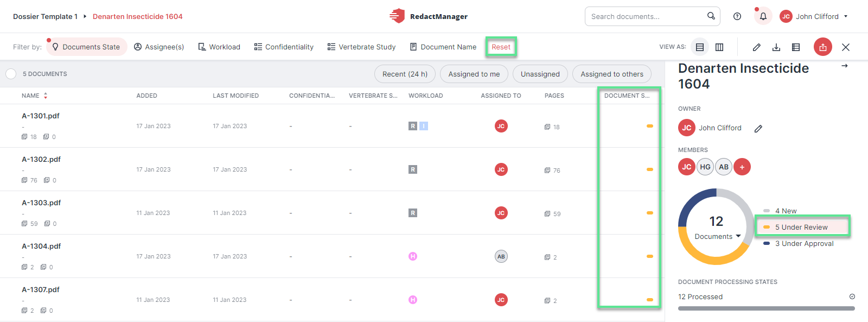Open the Workload filter dropdown

(219, 47)
